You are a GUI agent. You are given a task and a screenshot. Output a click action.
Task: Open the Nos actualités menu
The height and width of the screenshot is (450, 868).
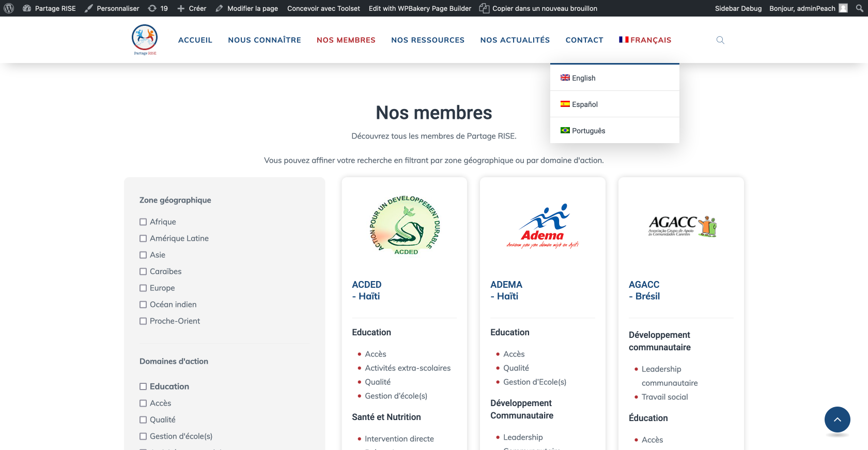pyautogui.click(x=515, y=40)
